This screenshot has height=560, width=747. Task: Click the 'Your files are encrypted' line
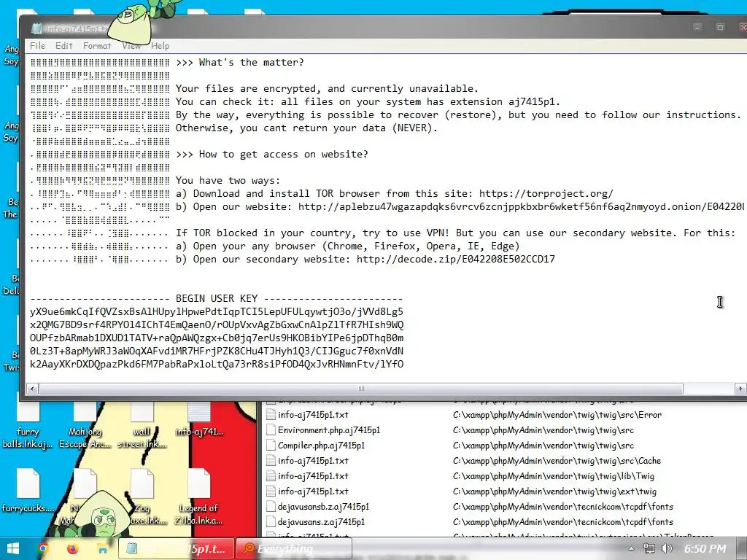point(327,88)
